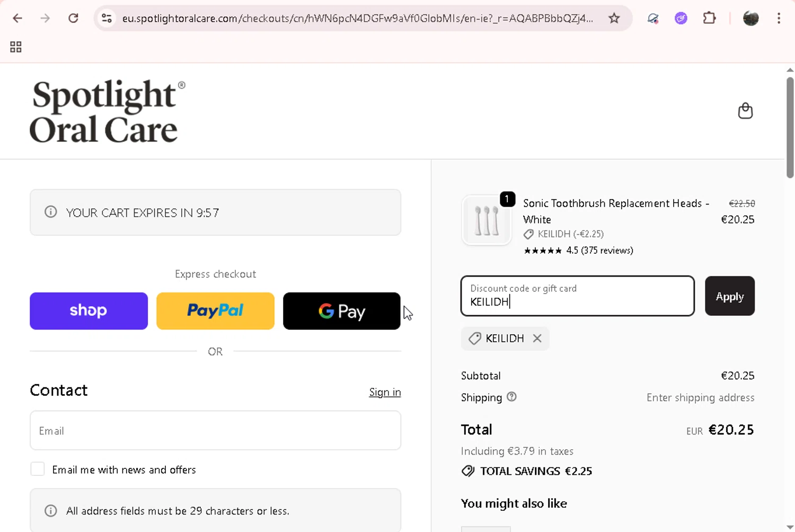Viewport: 795px width, 532px height.
Task: Click the Total EUR €20.25 amount
Action: click(720, 430)
